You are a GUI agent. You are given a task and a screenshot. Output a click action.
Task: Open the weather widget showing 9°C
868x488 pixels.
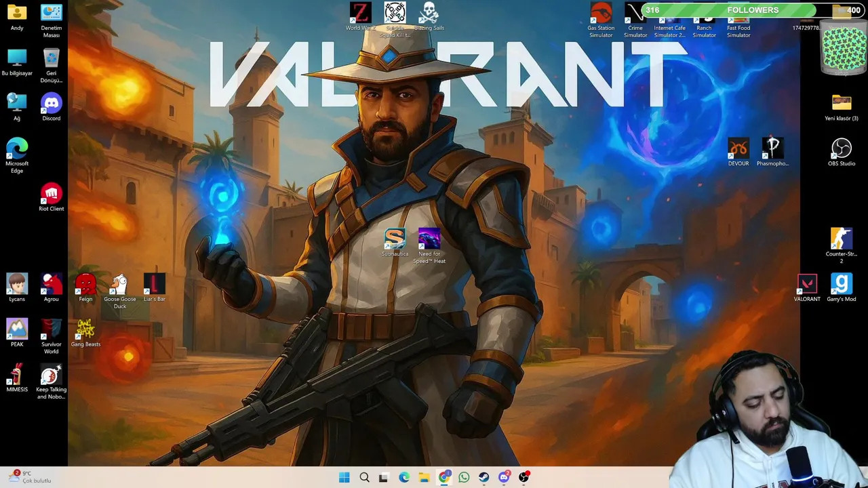31,477
